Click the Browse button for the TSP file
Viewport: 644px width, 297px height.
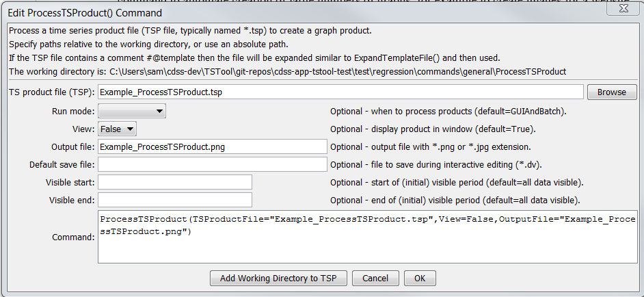[x=611, y=92]
